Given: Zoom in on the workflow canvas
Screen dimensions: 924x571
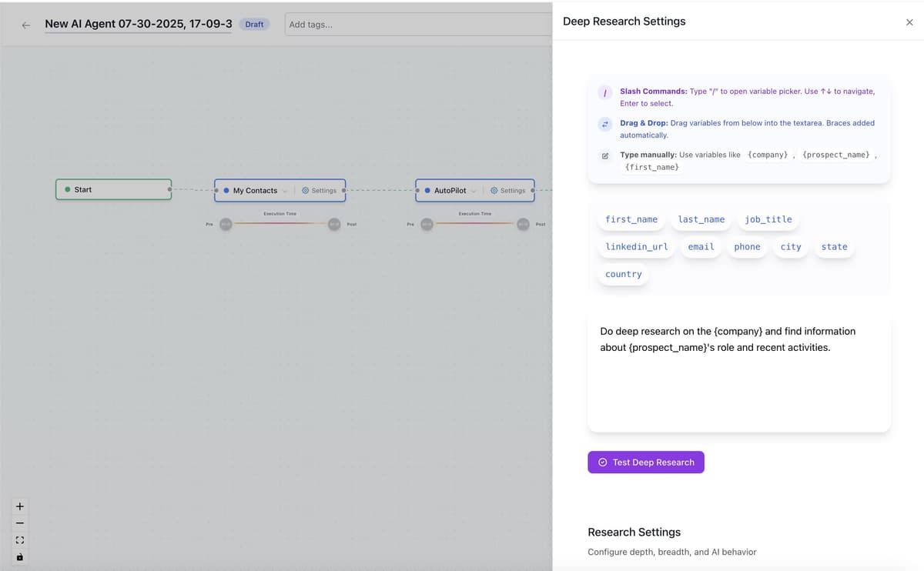Looking at the screenshot, I should pos(19,506).
